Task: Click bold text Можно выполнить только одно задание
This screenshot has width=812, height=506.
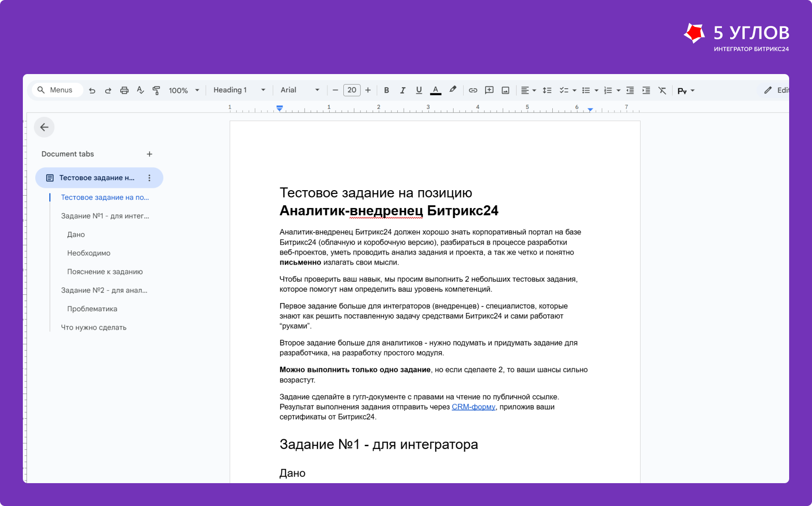Action: (x=355, y=370)
